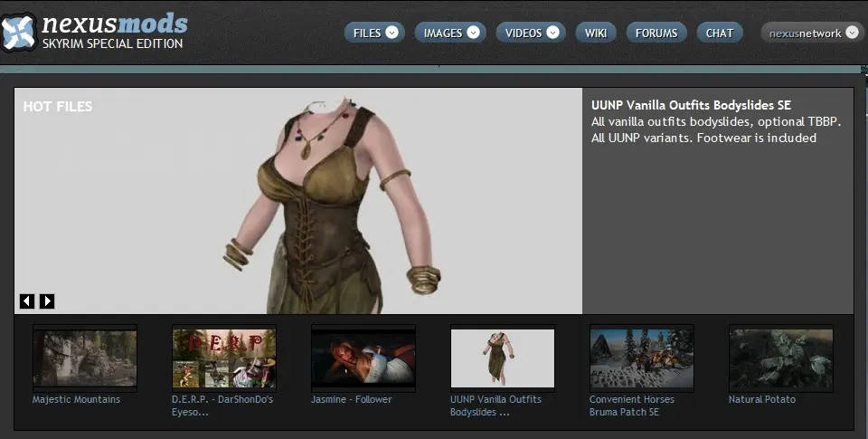Show the previous hot file
This screenshot has width=868, height=439.
pyautogui.click(x=27, y=301)
